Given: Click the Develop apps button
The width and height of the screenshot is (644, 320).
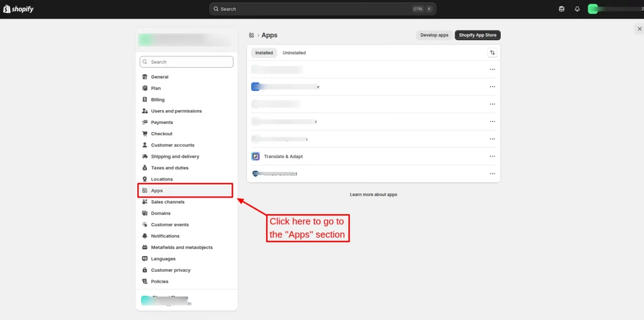Looking at the screenshot, I should click(x=434, y=35).
